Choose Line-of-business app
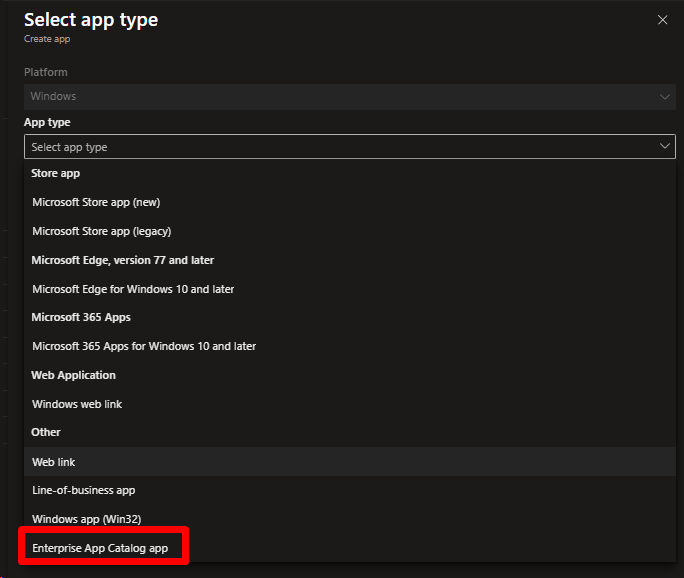 [350, 490]
